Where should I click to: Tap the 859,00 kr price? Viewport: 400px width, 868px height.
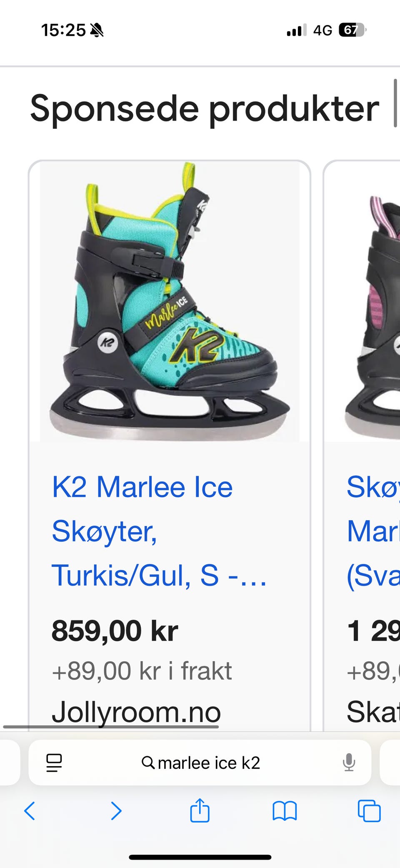point(115,631)
